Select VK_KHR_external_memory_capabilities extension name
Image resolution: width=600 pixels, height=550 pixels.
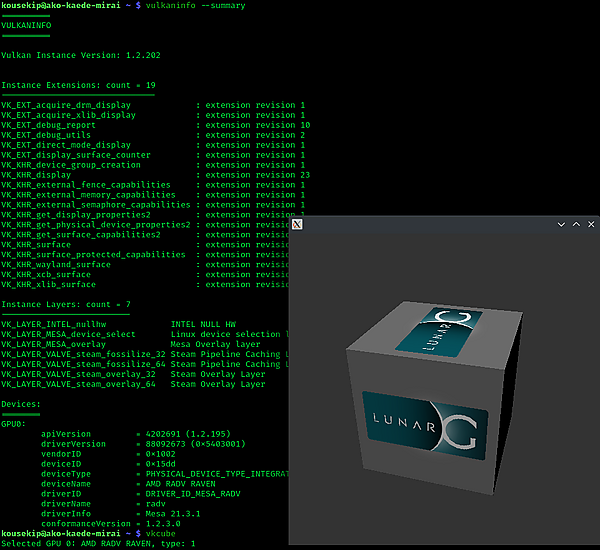[88, 194]
